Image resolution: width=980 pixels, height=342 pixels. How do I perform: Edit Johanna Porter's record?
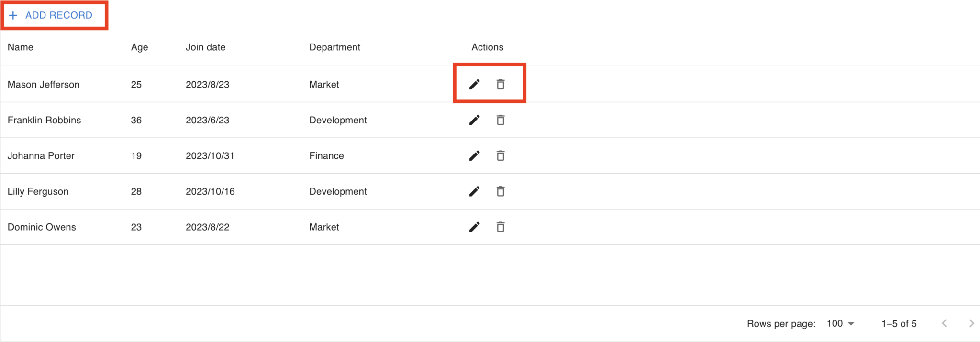(x=474, y=156)
